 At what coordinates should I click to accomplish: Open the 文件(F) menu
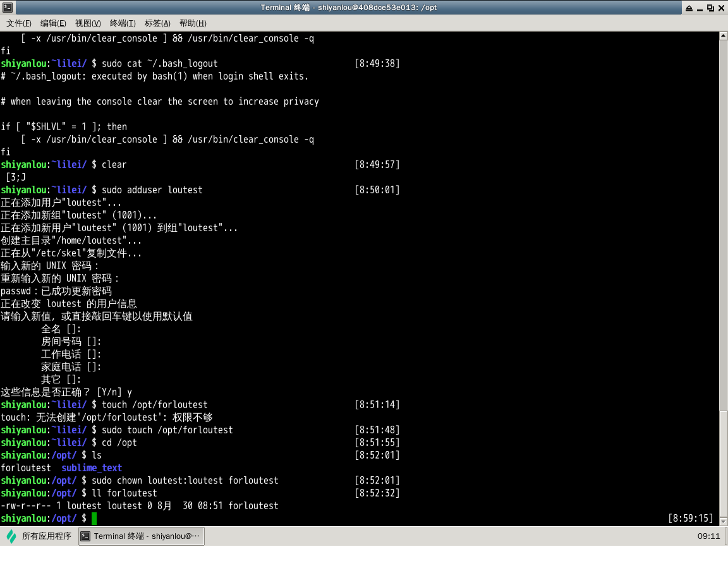click(18, 23)
